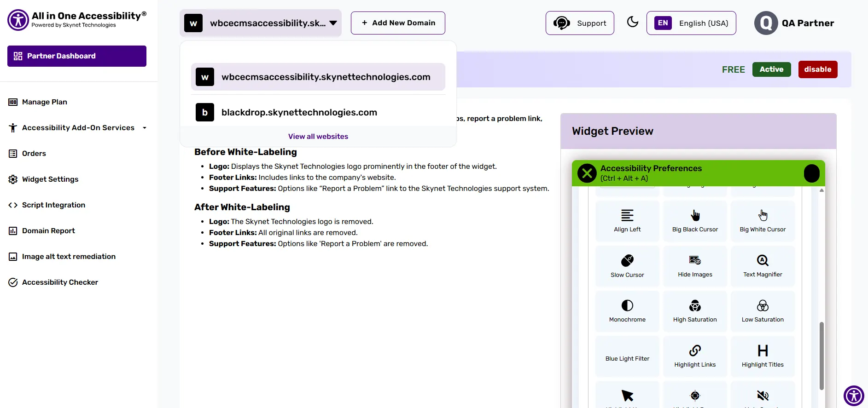Go to the Orders page
This screenshot has height=408, width=868.
click(x=34, y=154)
